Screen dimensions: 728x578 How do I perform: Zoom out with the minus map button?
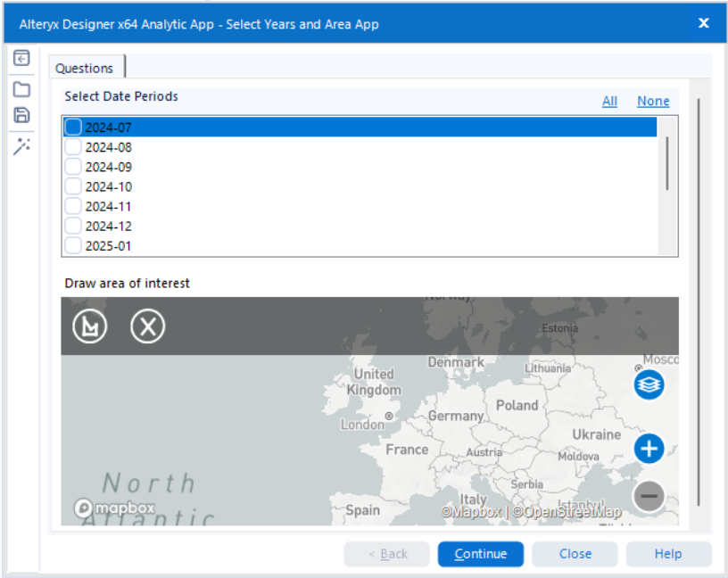click(649, 496)
